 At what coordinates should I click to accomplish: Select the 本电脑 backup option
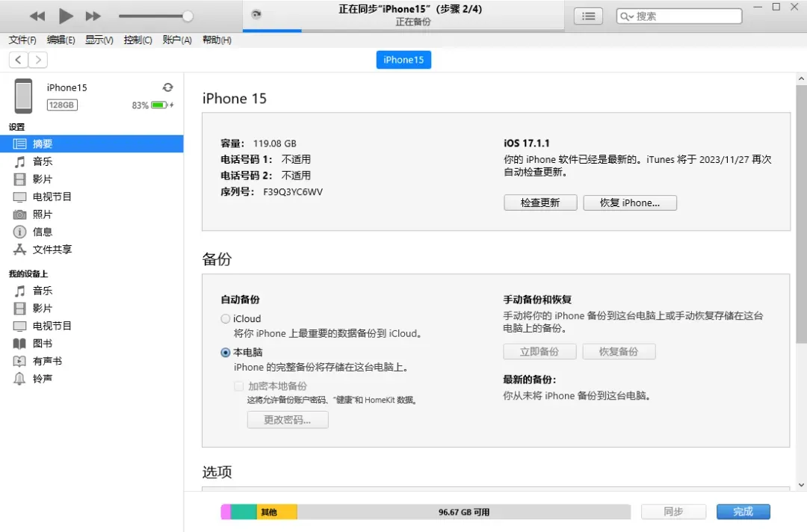pyautogui.click(x=225, y=352)
